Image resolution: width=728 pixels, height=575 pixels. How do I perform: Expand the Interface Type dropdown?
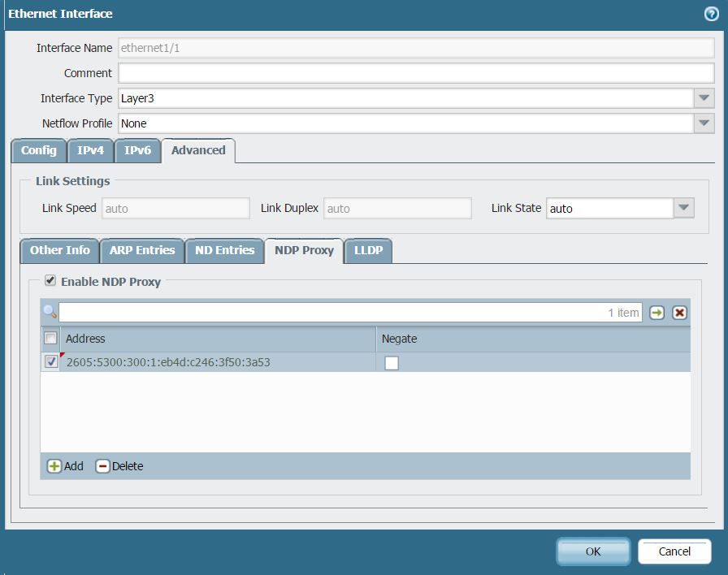pos(704,98)
